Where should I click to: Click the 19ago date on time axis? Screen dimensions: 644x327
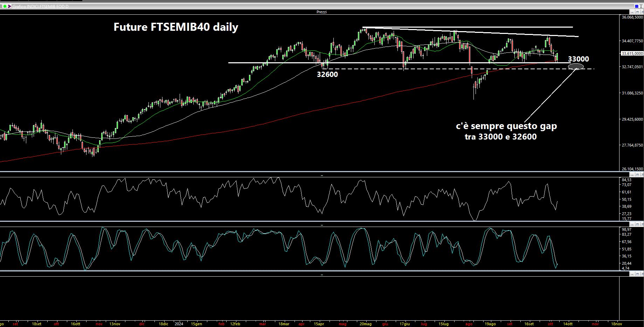[490, 324]
